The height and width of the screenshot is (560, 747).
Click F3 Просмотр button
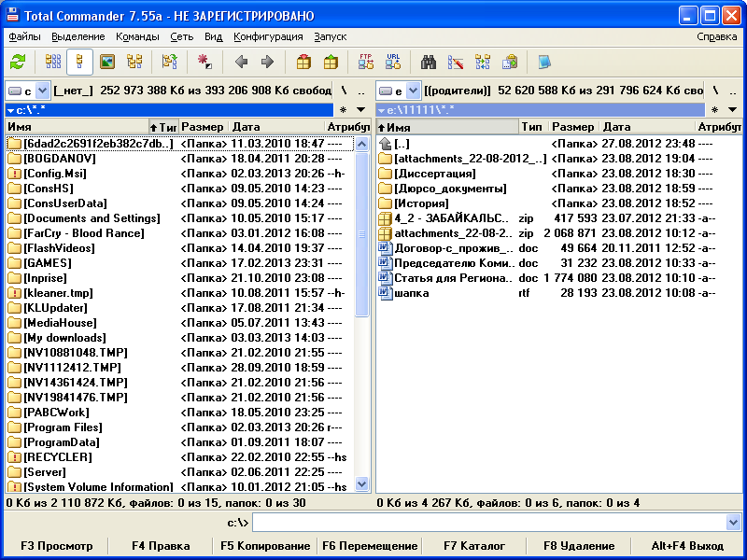pyautogui.click(x=57, y=546)
